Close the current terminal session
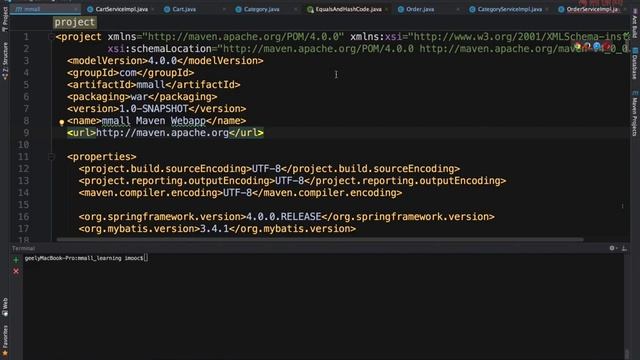 16,271
